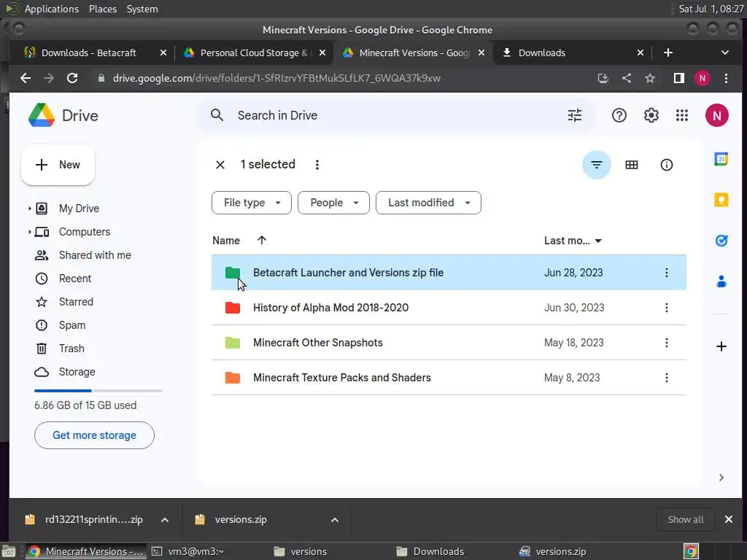Click Show all downloads

point(685,519)
